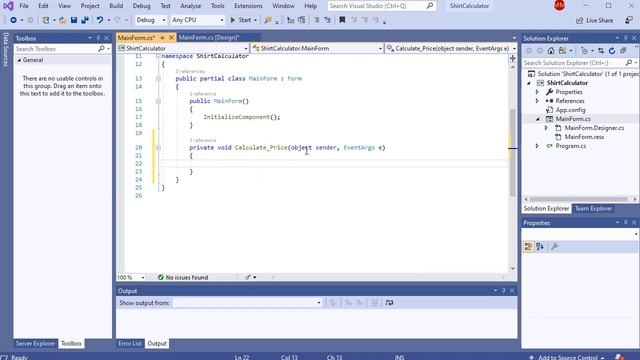Toggle auto-hide pin on Properties panel
The width and height of the screenshot is (640, 360).
625,223
